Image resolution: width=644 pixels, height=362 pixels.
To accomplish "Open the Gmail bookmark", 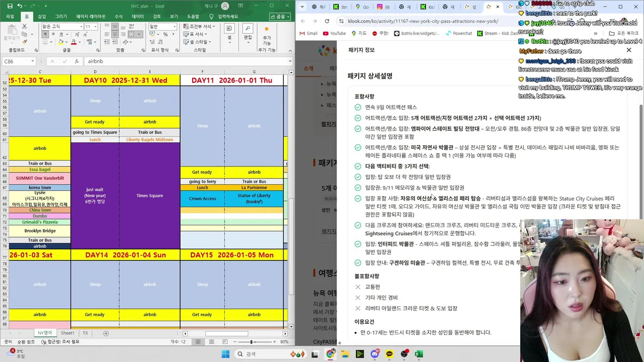I will coord(308,34).
